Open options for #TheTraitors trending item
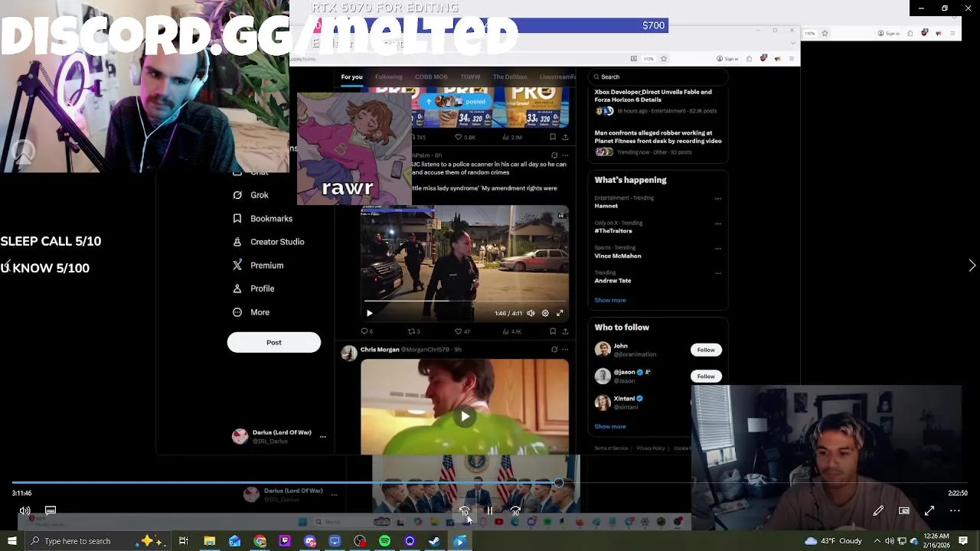The width and height of the screenshot is (980, 551). pyautogui.click(x=718, y=224)
